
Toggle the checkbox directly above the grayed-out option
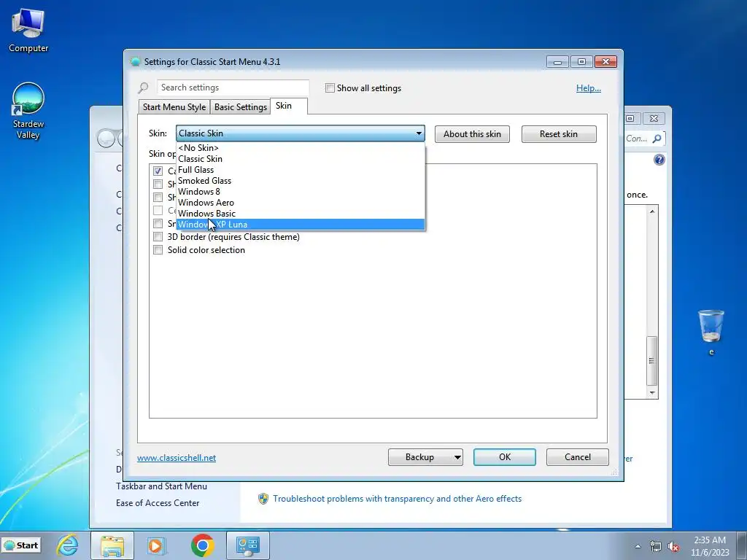[158, 197]
